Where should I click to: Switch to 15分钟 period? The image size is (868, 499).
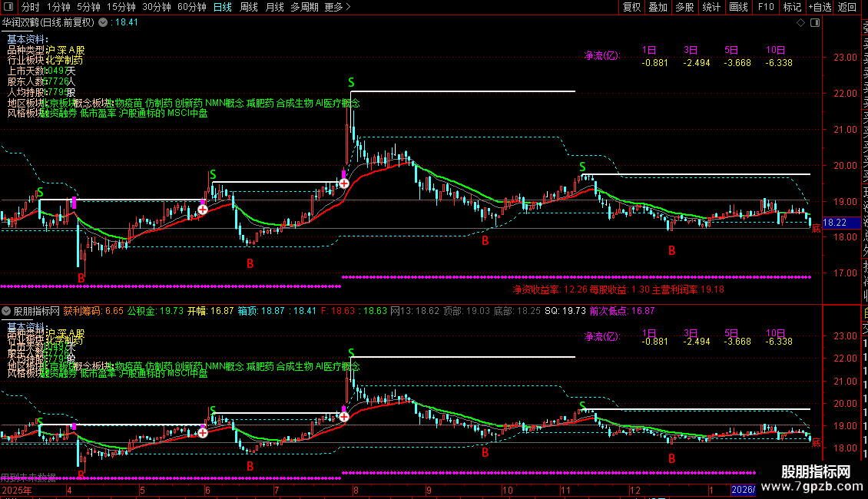[121, 7]
